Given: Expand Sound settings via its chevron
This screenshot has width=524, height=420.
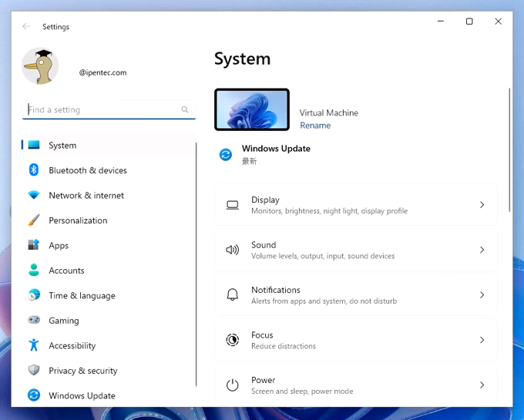Looking at the screenshot, I should coord(482,250).
